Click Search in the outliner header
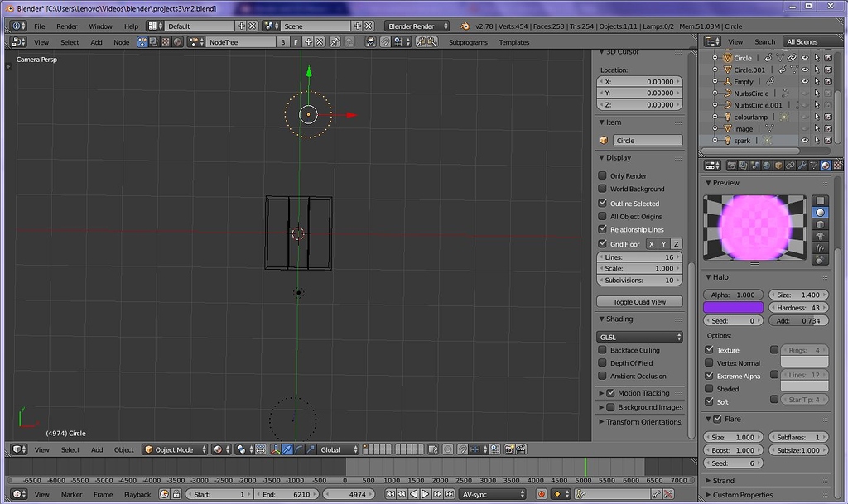This screenshot has height=504, width=848. [x=764, y=41]
